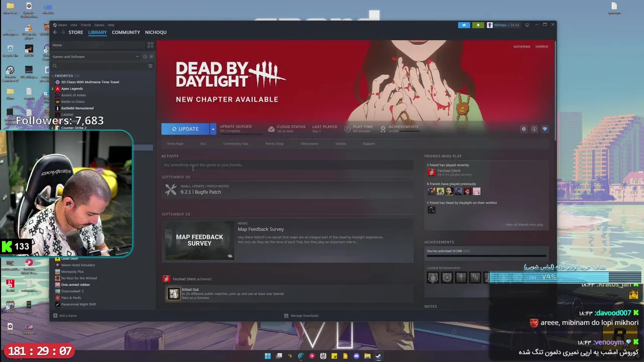Open the Help menu
The width and height of the screenshot is (644, 362).
111,25
